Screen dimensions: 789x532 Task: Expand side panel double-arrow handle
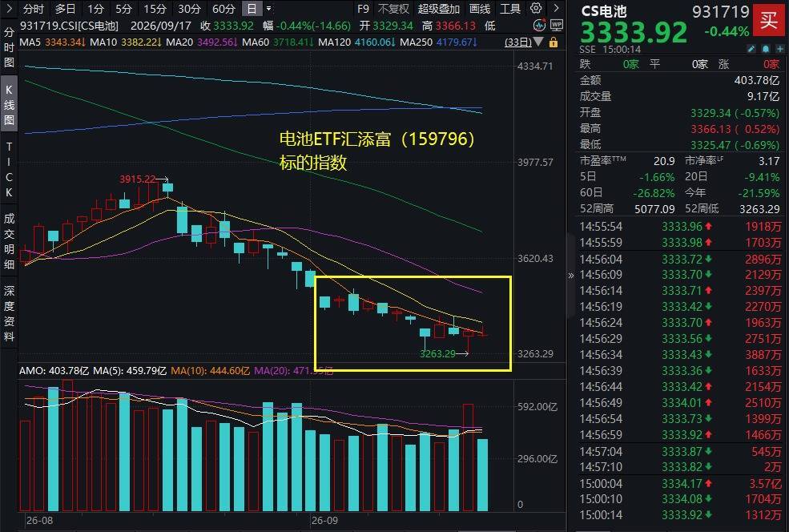click(x=570, y=276)
